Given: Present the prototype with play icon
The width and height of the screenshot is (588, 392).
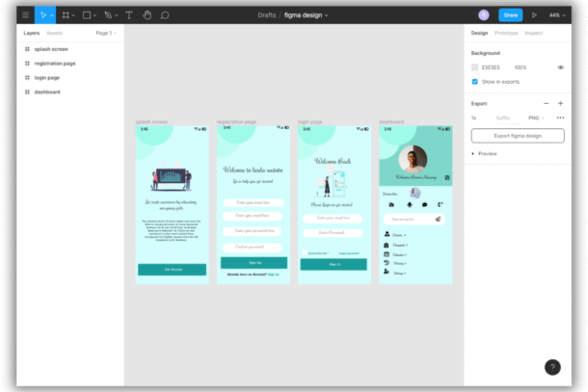Looking at the screenshot, I should [x=534, y=15].
